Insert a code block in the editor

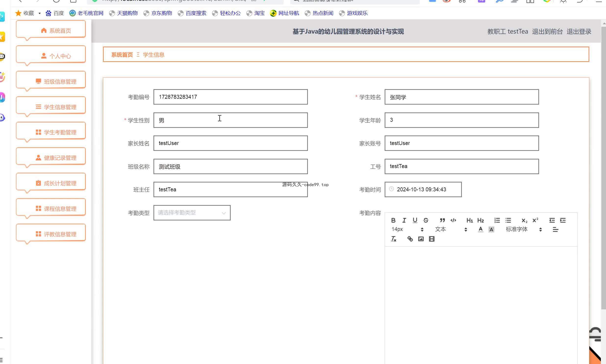453,220
